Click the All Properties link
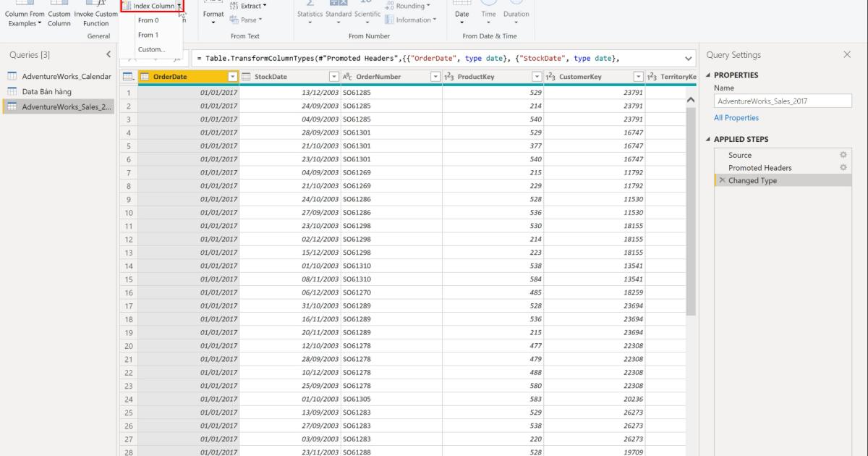The height and width of the screenshot is (456, 868). (x=736, y=117)
